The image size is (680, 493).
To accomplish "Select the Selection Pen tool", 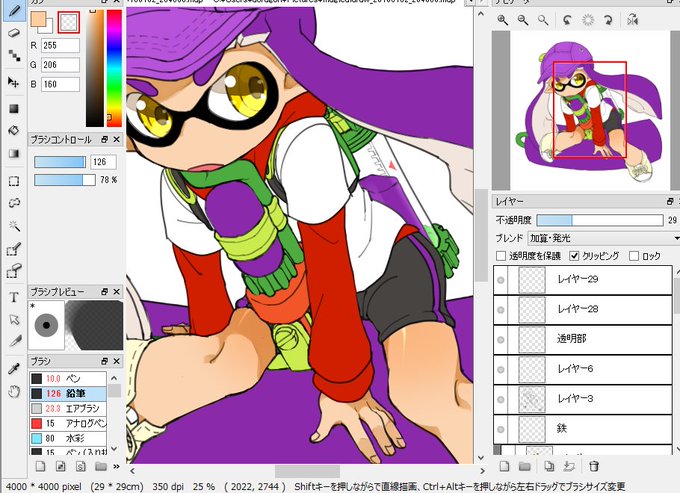I will coord(14,249).
